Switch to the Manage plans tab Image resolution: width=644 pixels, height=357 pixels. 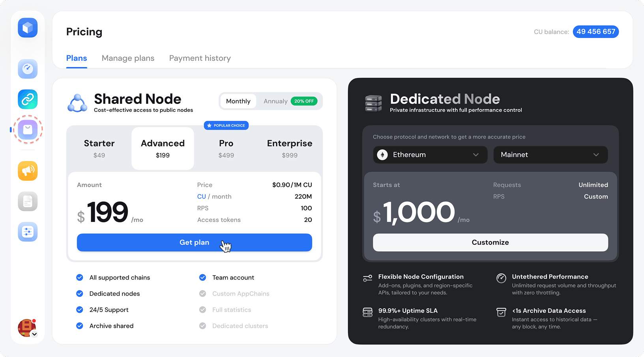pyautogui.click(x=128, y=58)
